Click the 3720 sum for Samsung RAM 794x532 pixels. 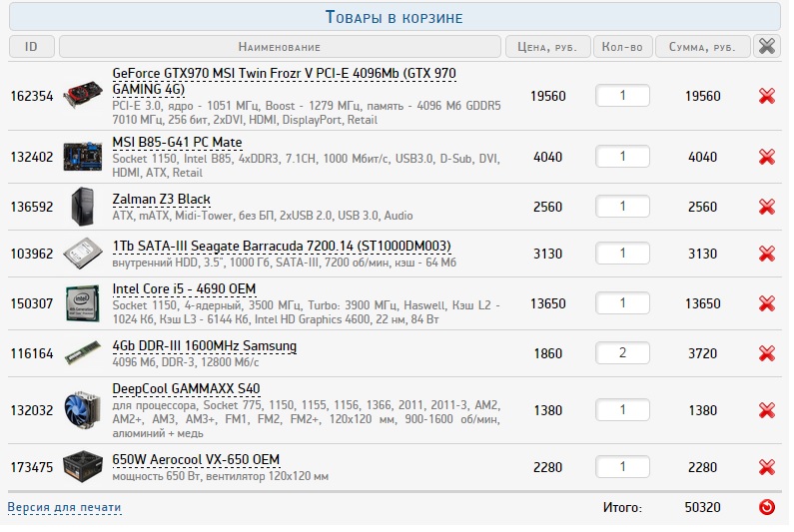702,353
